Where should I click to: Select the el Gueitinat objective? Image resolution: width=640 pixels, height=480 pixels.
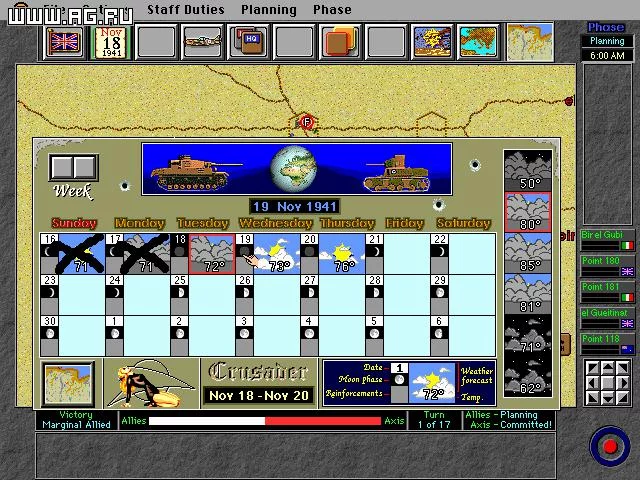point(607,318)
